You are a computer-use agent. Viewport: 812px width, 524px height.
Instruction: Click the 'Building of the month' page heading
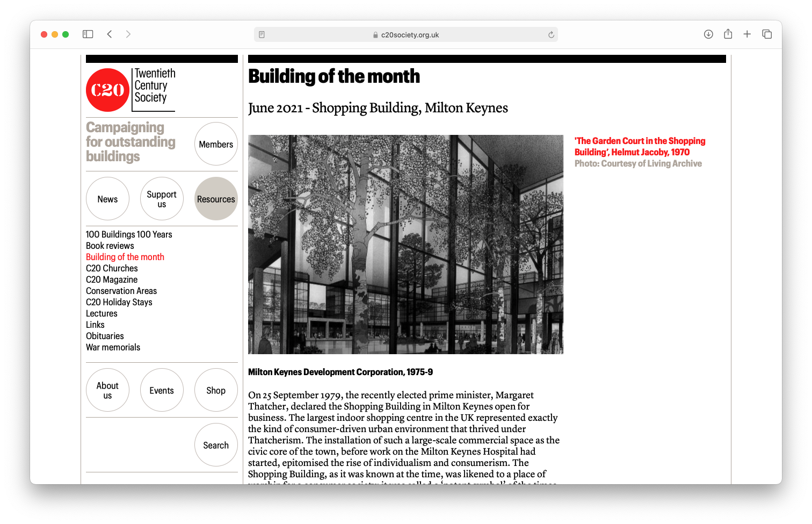click(334, 76)
